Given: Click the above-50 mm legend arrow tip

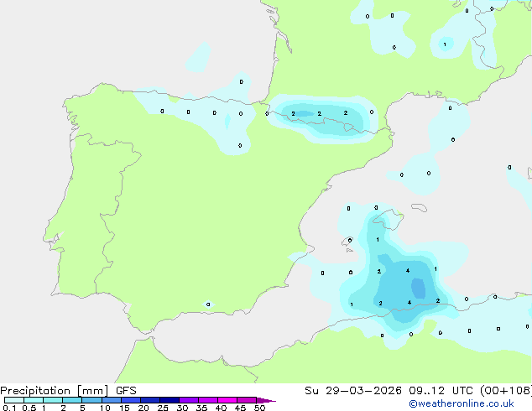Looking at the screenshot, I should tap(266, 400).
